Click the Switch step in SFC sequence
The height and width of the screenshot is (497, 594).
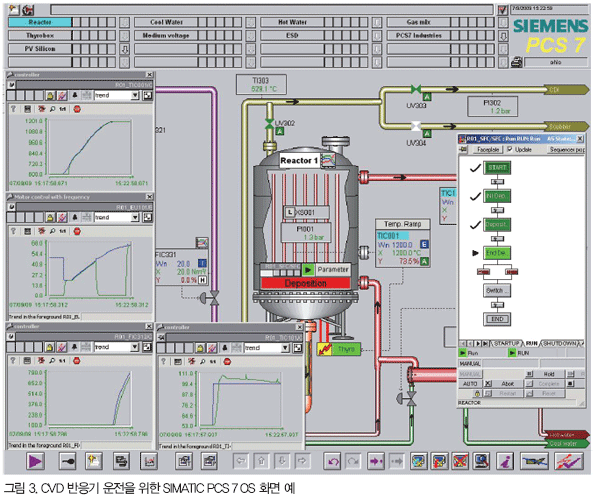click(x=497, y=291)
